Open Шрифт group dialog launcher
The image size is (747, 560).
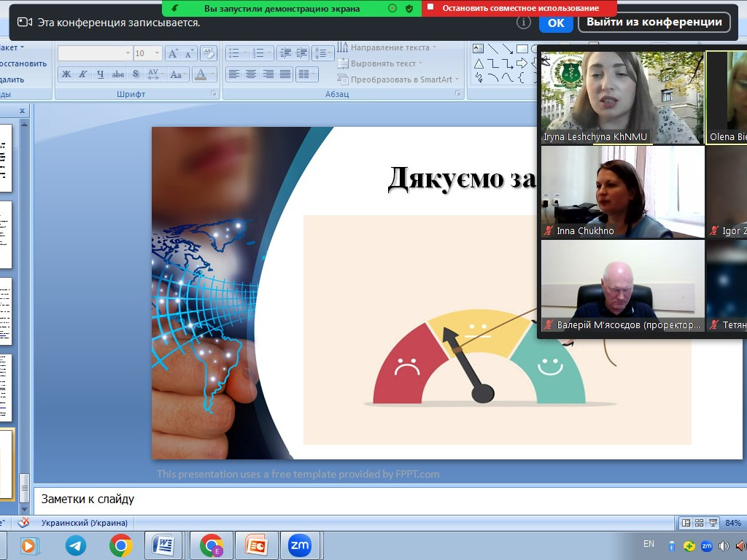(x=214, y=94)
